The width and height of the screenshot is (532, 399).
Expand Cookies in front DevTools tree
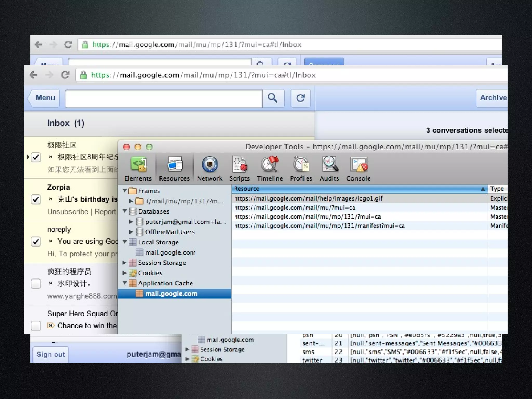click(x=124, y=273)
